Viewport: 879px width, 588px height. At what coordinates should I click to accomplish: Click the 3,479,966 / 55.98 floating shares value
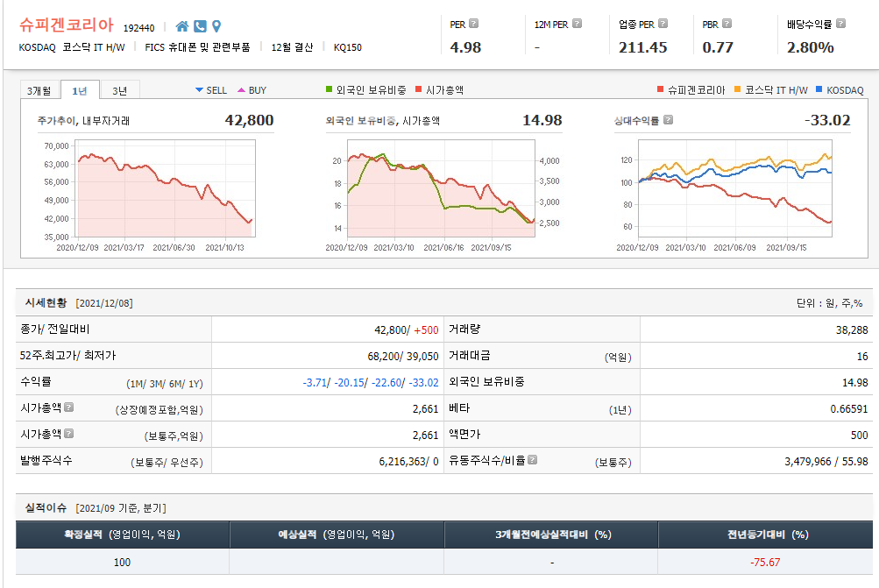pos(826,461)
